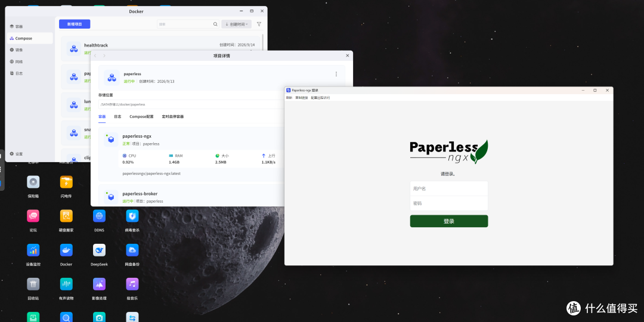Screen dimensions: 644x322
Task: Focus the 用户名 input field
Action: 449,188
